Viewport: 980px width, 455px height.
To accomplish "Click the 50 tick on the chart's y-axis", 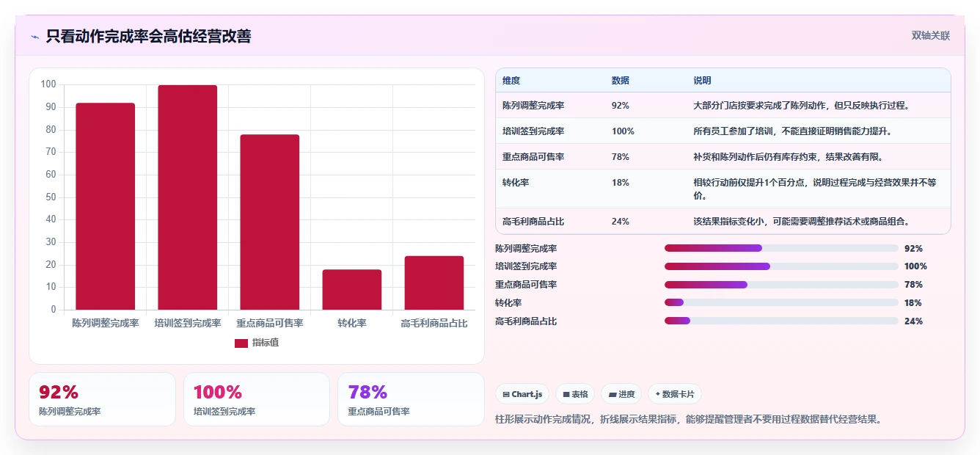I will click(x=51, y=197).
